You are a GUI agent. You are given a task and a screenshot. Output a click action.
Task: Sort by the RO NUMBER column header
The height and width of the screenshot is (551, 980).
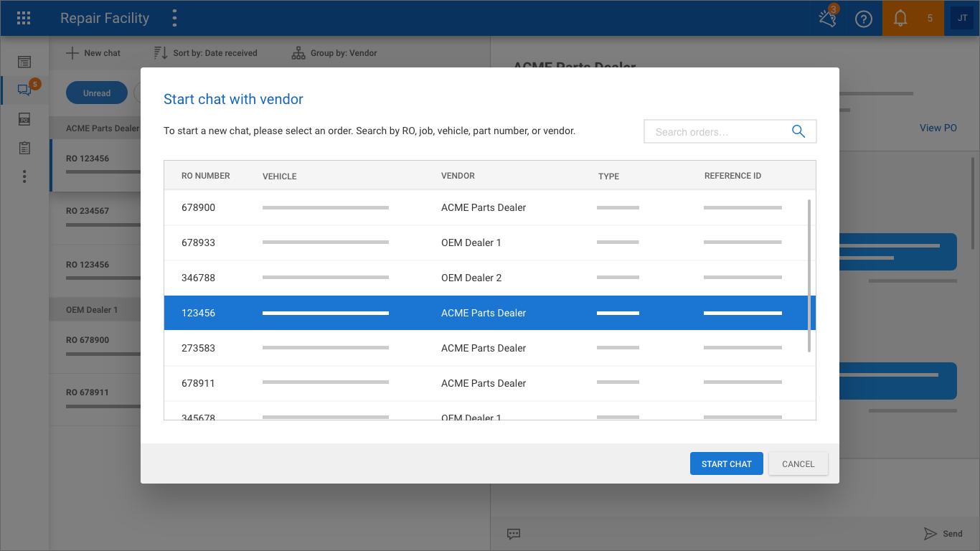(x=206, y=176)
